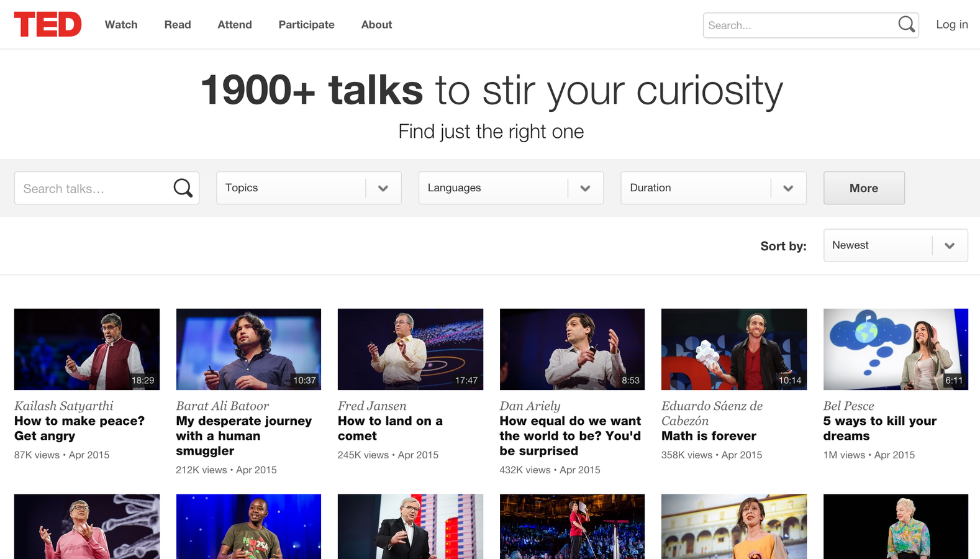This screenshot has height=559, width=980.
Task: Open Barat Ali Batoor talk thumbnail
Action: click(x=248, y=349)
